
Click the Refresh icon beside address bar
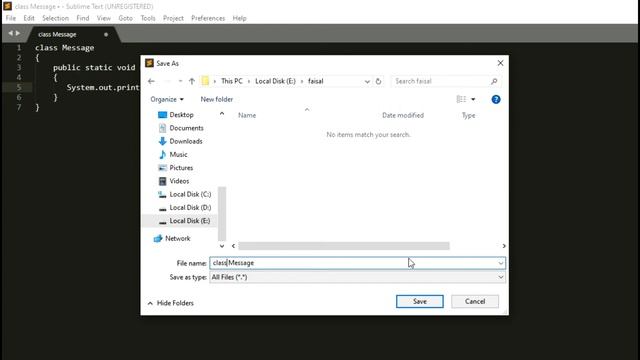[378, 81]
